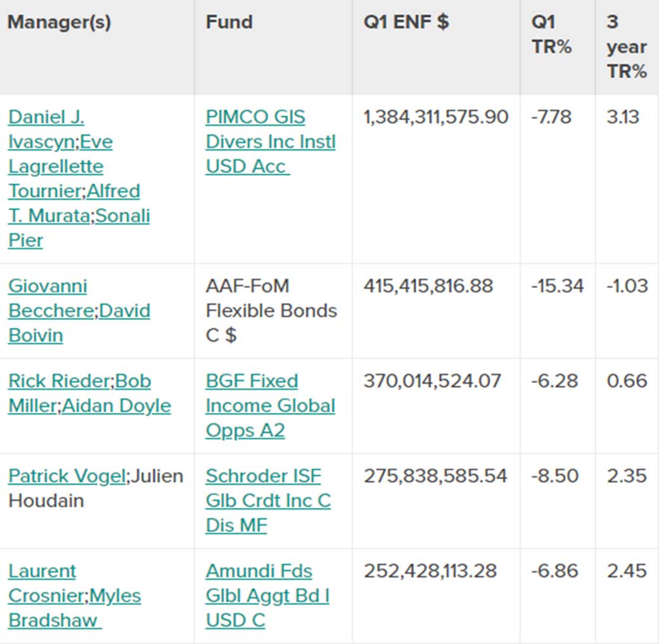659x644 pixels.
Task: Click the Q1 ENF $ column header
Action: (406, 22)
